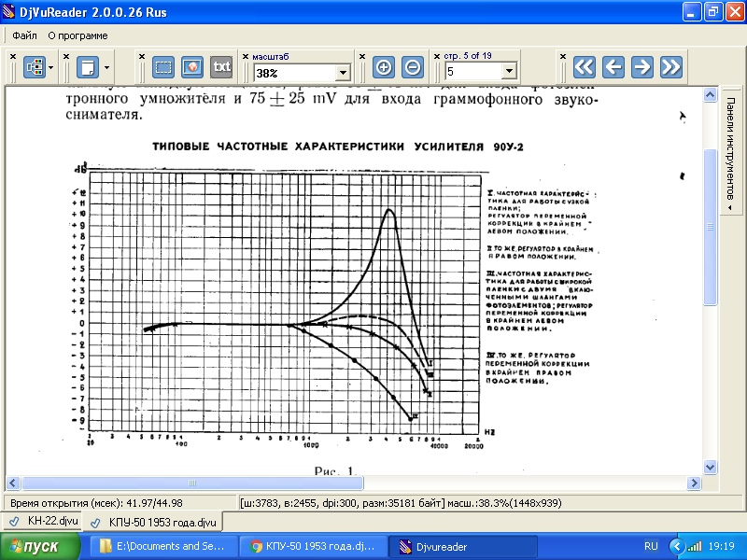Image resolution: width=747 pixels, height=560 pixels.
Task: Click the Рис. 1 figure caption
Action: (x=335, y=470)
